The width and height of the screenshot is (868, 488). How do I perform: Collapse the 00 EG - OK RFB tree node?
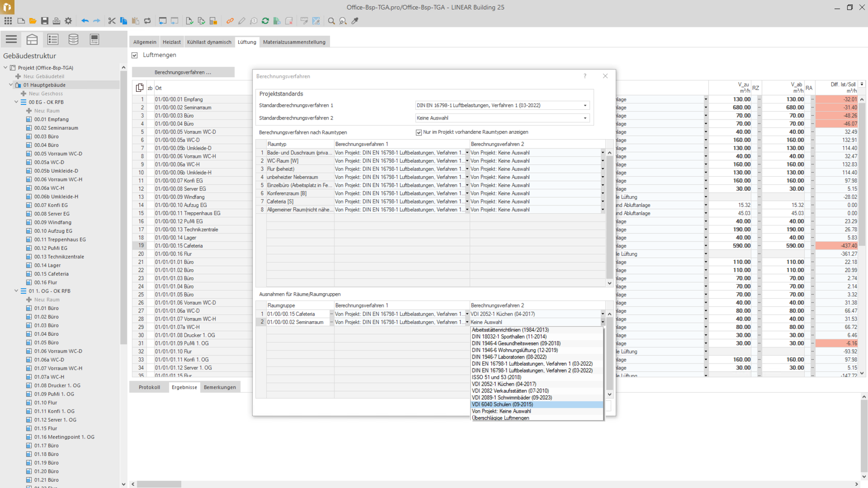click(16, 102)
